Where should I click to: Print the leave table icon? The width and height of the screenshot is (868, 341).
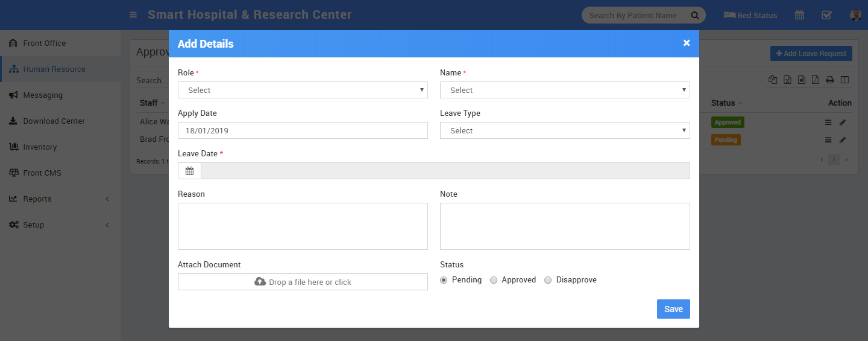point(830,80)
